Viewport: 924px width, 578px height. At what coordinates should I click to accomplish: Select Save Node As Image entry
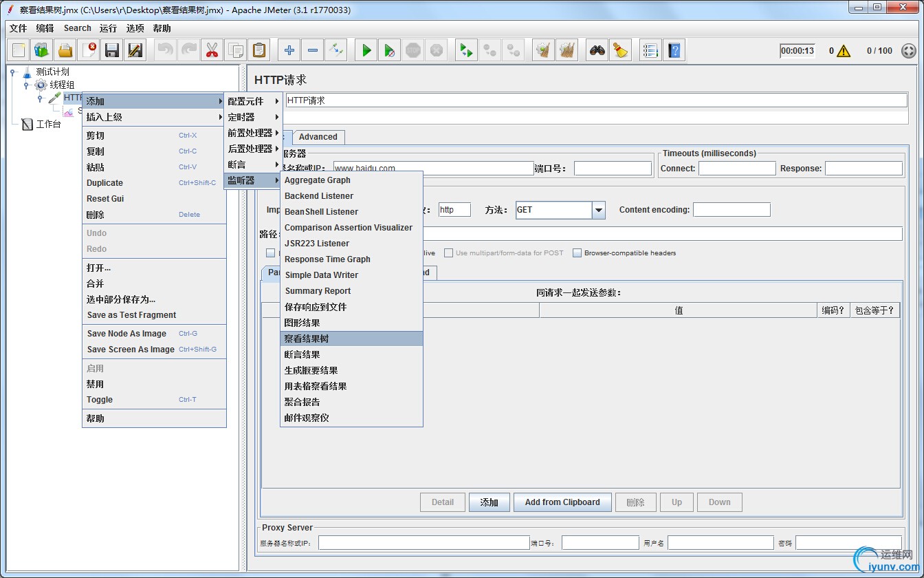[154, 334]
